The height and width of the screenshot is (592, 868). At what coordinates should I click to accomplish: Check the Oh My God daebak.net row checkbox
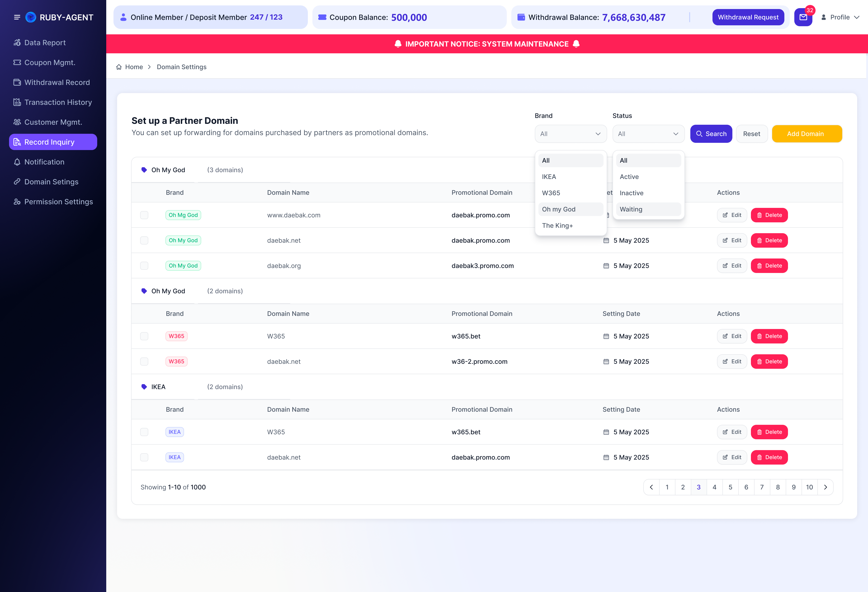point(144,240)
